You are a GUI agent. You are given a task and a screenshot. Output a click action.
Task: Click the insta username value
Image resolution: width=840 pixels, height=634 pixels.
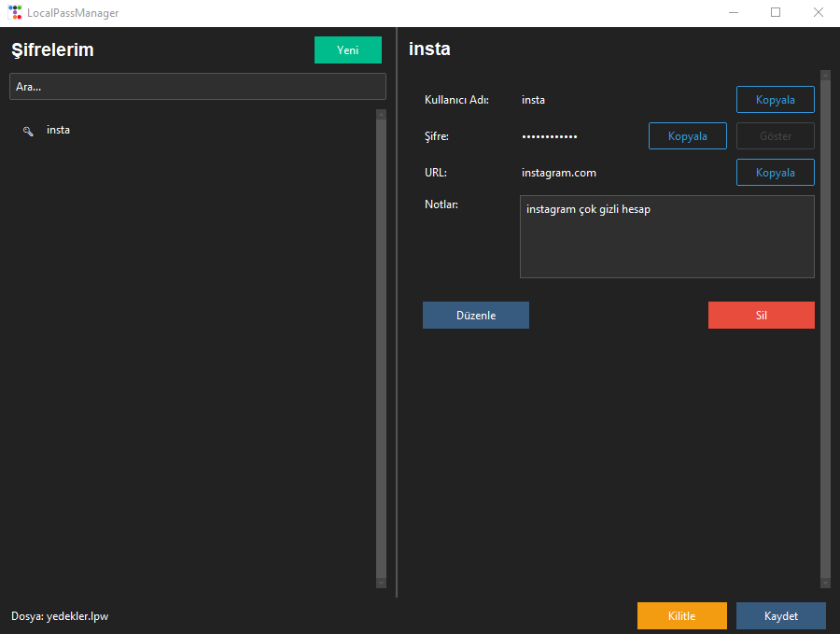point(533,100)
